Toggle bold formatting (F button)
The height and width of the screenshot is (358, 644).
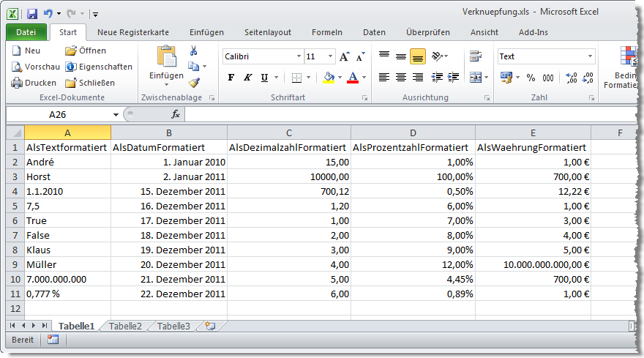(231, 78)
